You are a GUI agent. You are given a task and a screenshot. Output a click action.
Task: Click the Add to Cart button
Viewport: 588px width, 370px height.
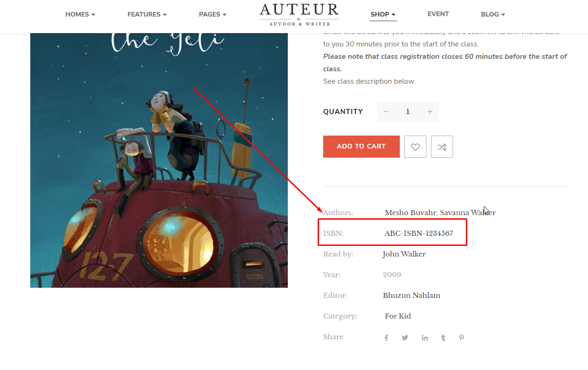tap(361, 147)
